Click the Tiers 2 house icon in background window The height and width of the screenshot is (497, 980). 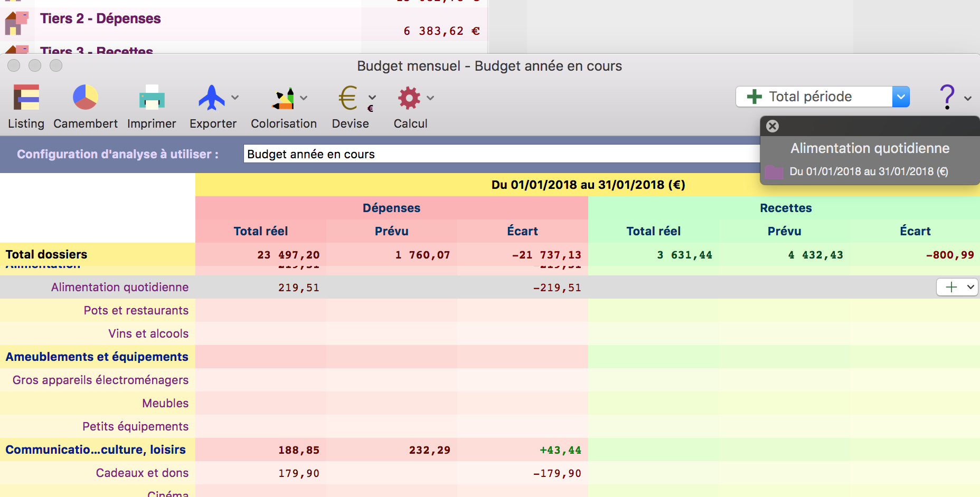click(17, 23)
